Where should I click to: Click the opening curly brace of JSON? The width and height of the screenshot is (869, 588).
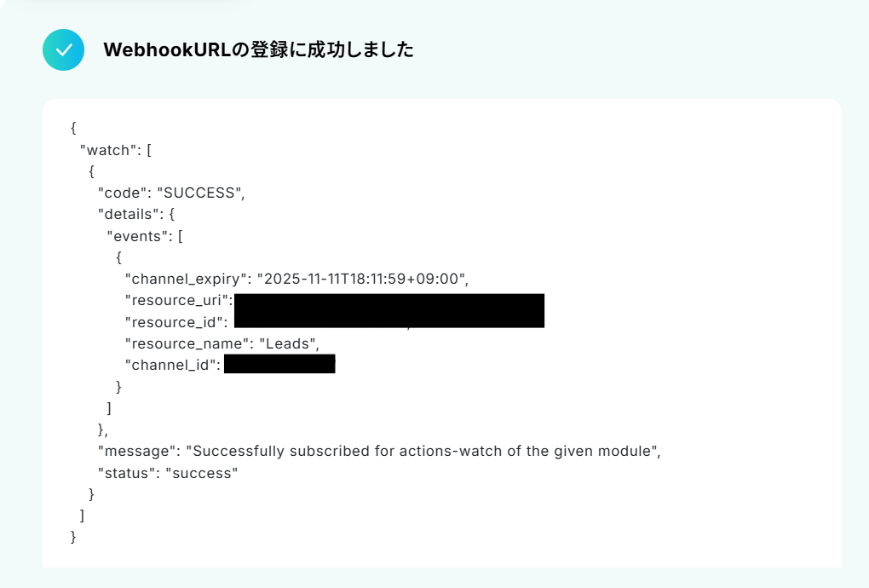(x=73, y=128)
